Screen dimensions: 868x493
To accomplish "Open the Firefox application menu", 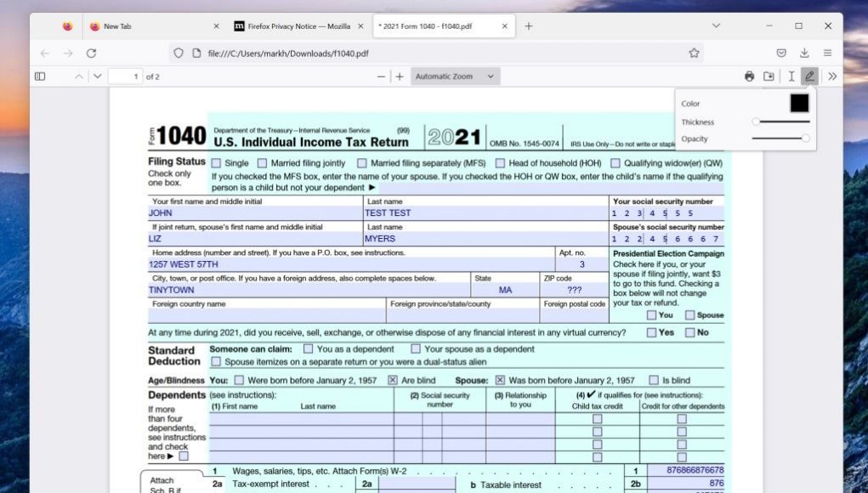I will point(827,53).
